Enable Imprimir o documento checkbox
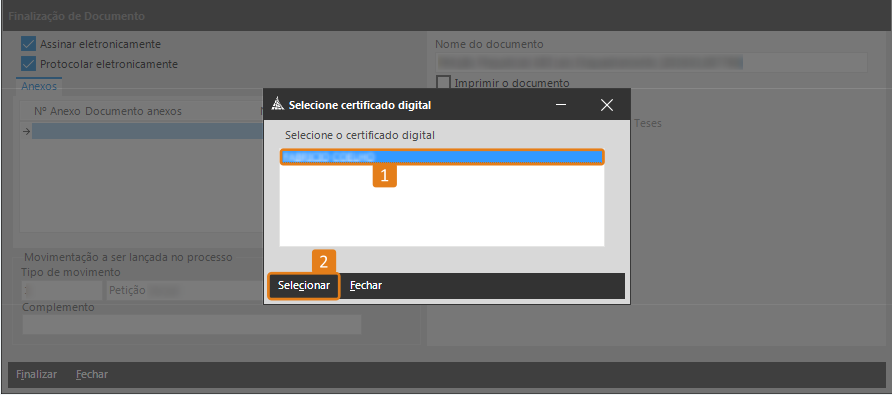 coord(443,83)
